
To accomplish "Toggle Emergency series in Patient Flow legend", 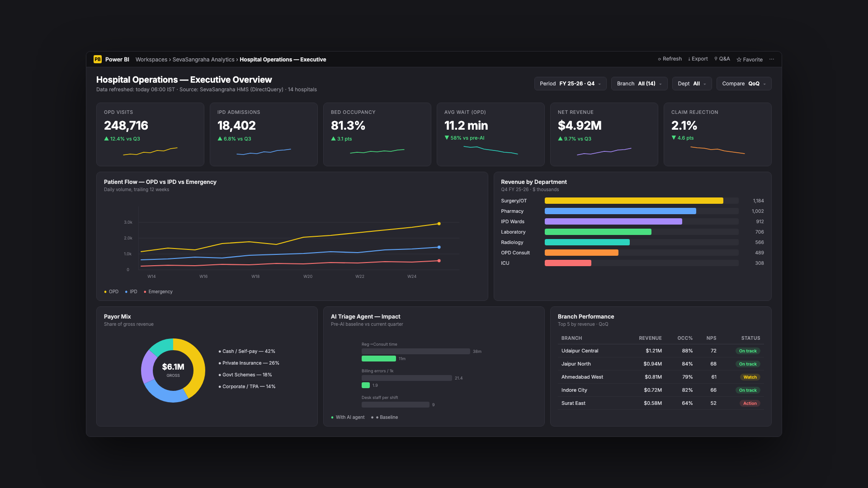I will 158,292.
